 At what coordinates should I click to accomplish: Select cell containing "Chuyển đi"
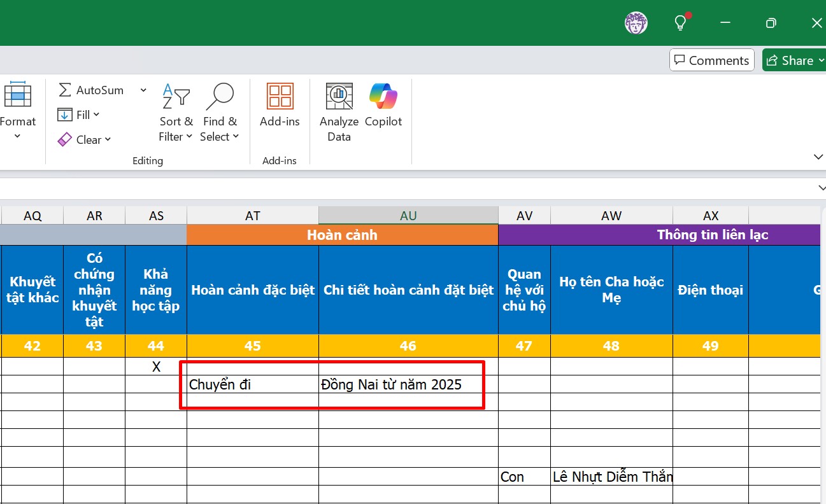(x=253, y=384)
